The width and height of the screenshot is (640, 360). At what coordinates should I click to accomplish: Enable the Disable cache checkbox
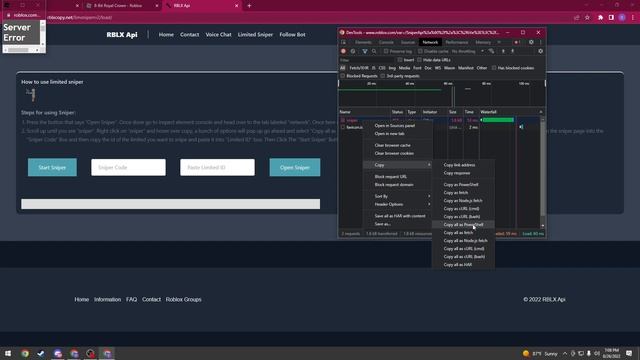click(420, 51)
